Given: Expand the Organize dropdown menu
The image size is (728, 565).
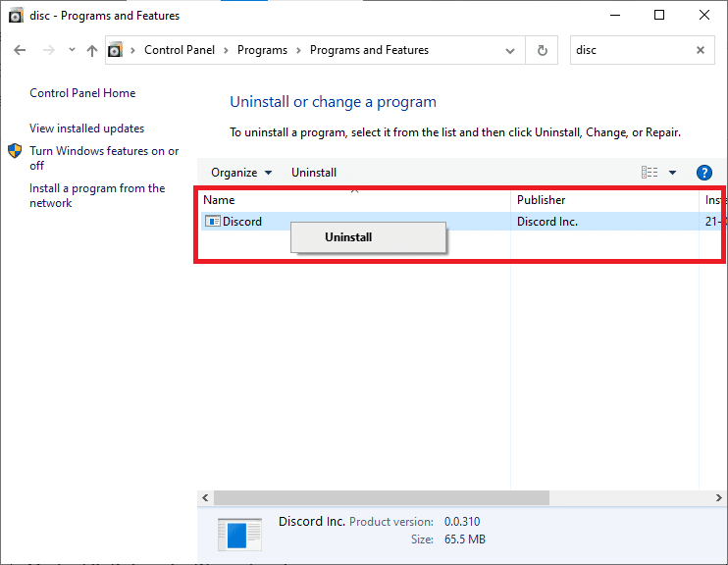Looking at the screenshot, I should pyautogui.click(x=241, y=173).
